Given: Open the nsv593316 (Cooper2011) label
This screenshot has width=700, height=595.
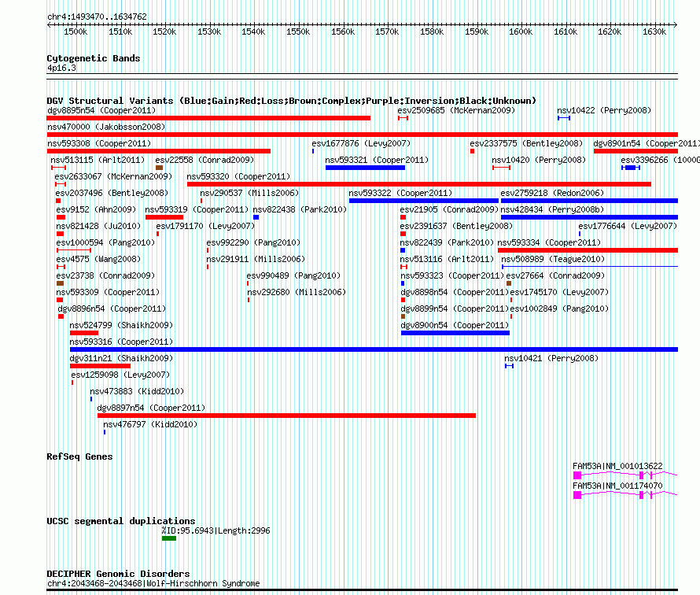Looking at the screenshot, I should 121,342.
